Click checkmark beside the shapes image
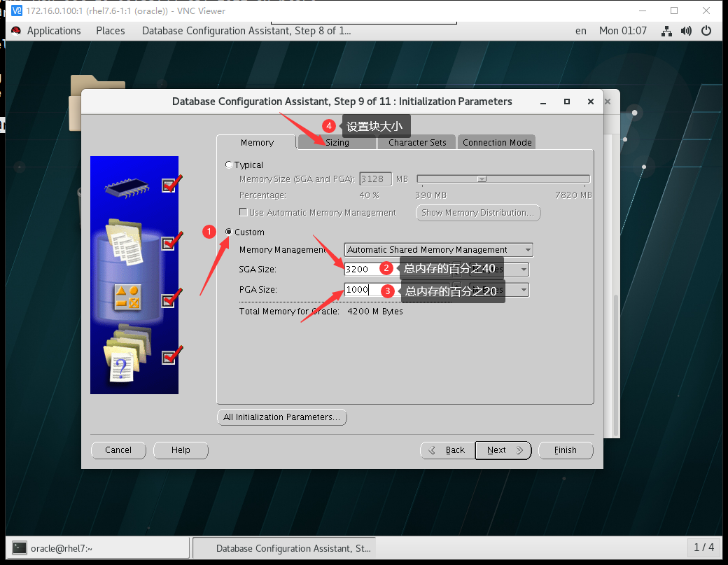 tap(170, 298)
